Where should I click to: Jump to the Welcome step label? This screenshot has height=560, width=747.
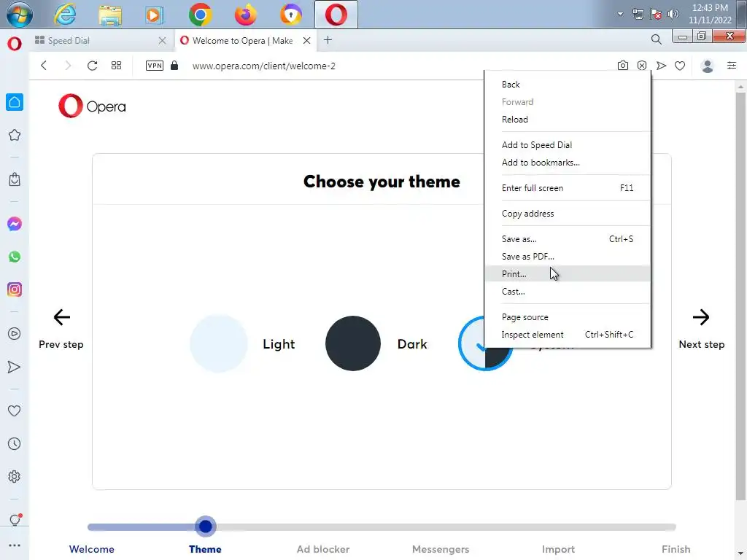tap(91, 549)
